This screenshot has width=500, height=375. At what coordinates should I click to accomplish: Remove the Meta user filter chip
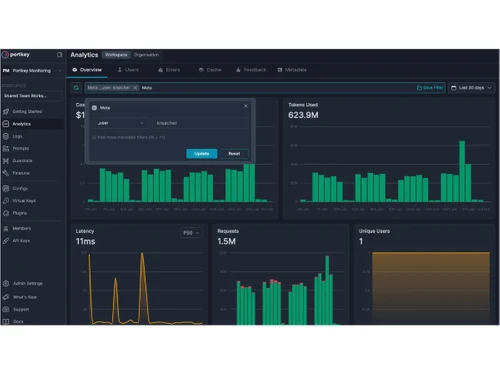[x=135, y=88]
